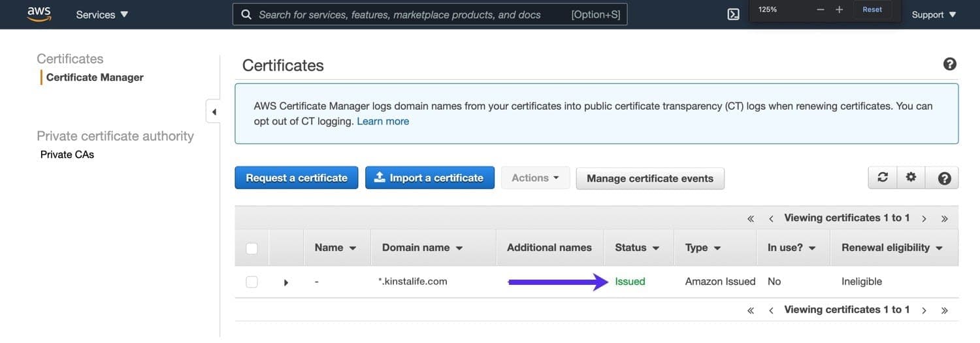This screenshot has width=980, height=343.
Task: Open the AWS home logo
Action: 39,14
